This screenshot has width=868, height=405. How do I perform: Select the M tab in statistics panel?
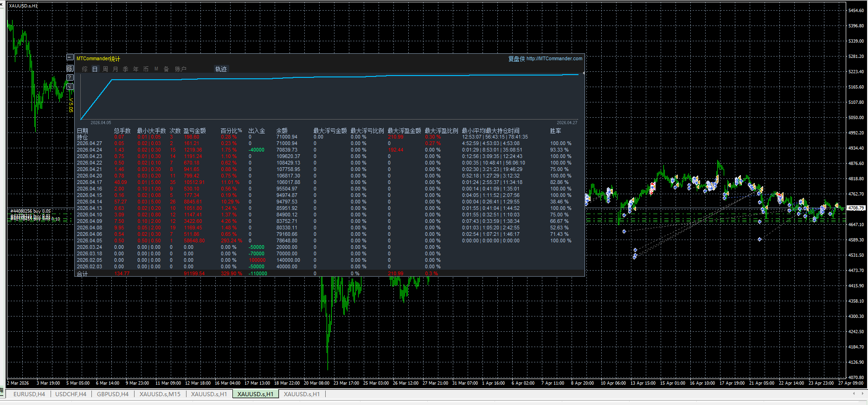pyautogui.click(x=156, y=69)
